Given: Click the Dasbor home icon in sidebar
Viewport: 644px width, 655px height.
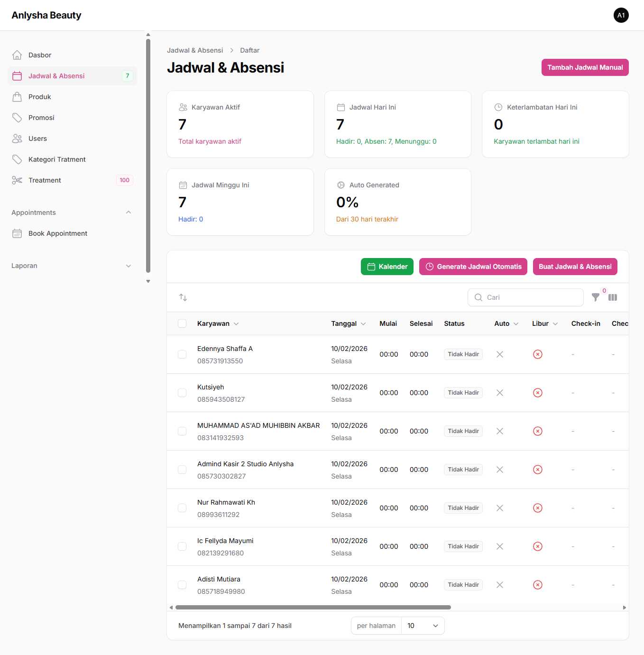Looking at the screenshot, I should (17, 55).
